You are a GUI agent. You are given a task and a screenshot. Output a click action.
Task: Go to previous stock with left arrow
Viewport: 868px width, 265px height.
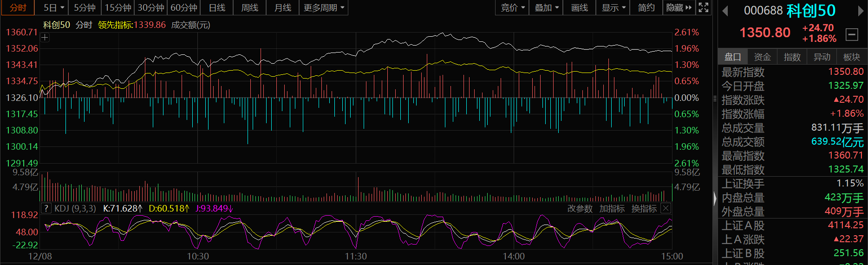click(725, 11)
